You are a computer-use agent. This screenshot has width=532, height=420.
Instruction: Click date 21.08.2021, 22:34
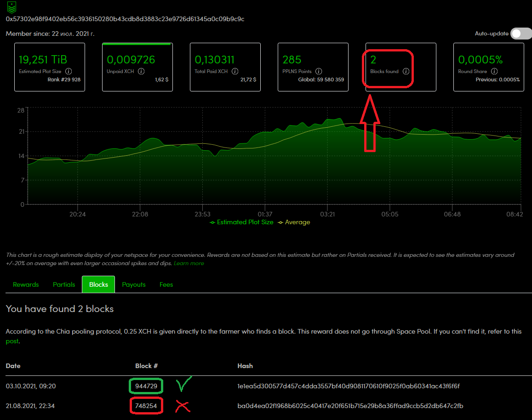[x=30, y=406]
